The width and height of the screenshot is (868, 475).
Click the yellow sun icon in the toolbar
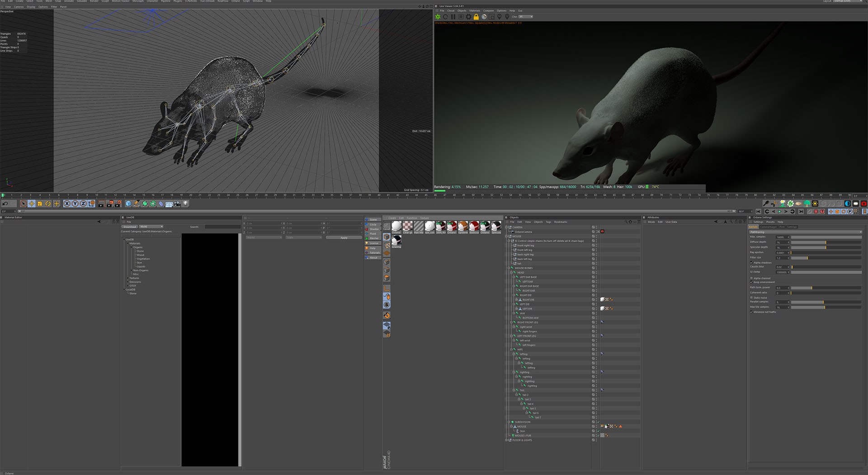point(815,204)
